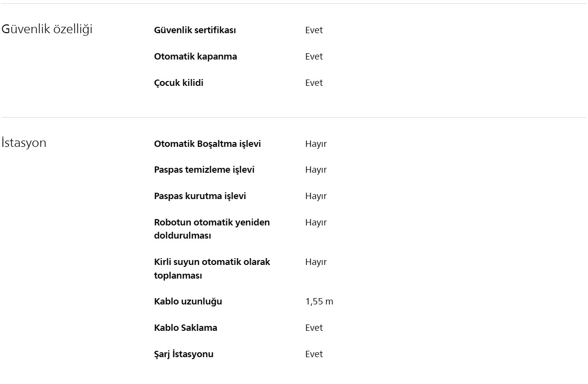Click the Evet value for Güvenlik sertifikası
The height and width of the screenshot is (384, 588).
coord(314,30)
